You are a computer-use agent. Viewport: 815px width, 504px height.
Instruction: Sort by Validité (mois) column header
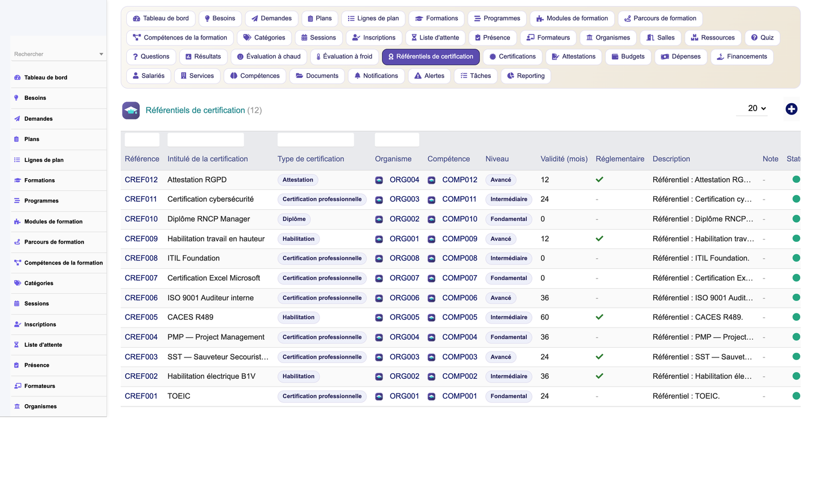[564, 159]
